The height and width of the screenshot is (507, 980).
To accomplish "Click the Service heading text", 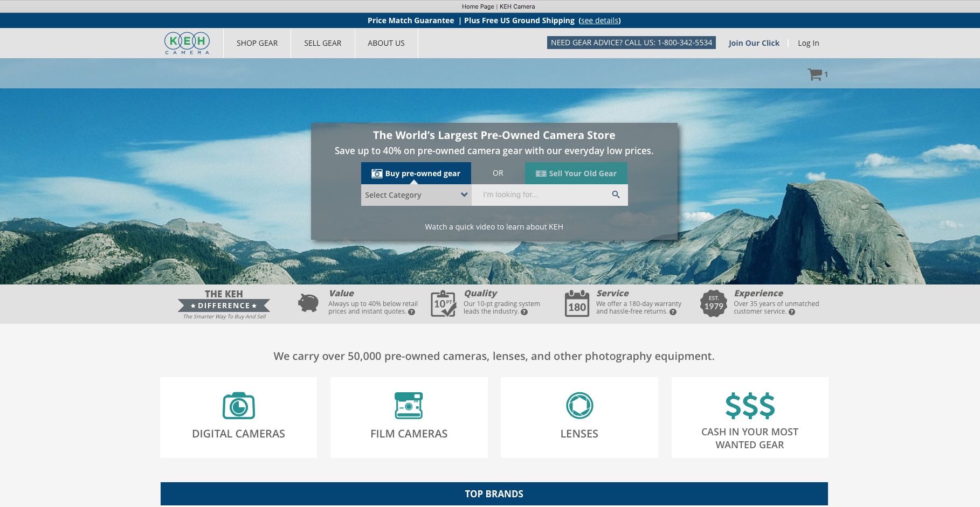I will click(x=612, y=293).
